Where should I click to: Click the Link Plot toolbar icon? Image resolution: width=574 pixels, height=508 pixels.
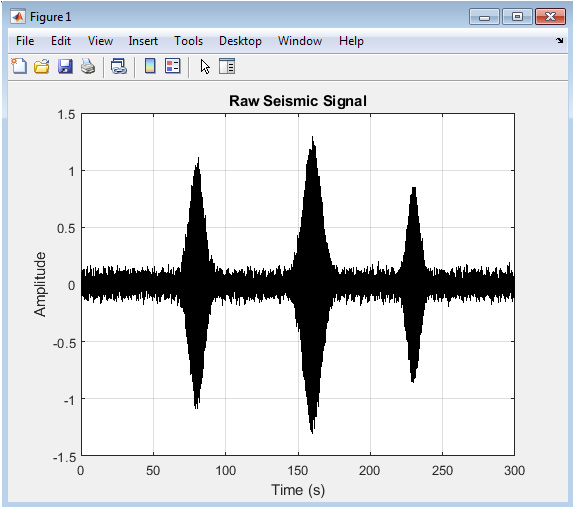(119, 67)
